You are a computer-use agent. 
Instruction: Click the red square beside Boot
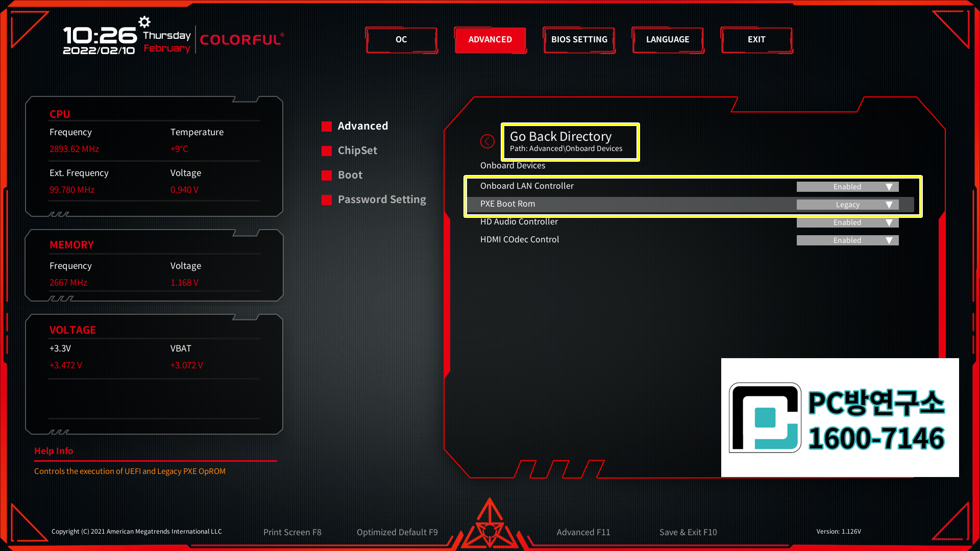point(327,175)
